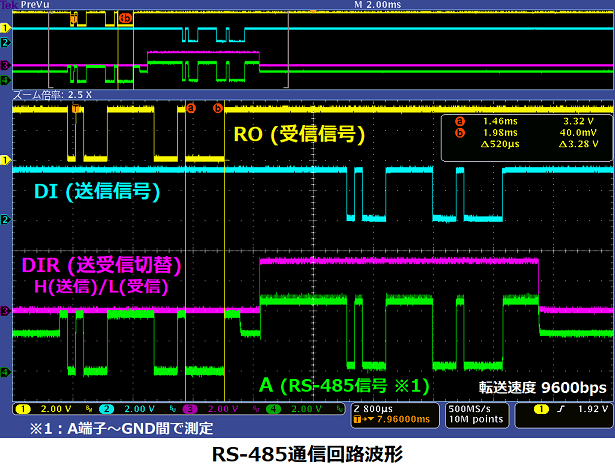Click the 500MS/s sample rate readout
This screenshot has height=468, width=615.
tap(469, 409)
